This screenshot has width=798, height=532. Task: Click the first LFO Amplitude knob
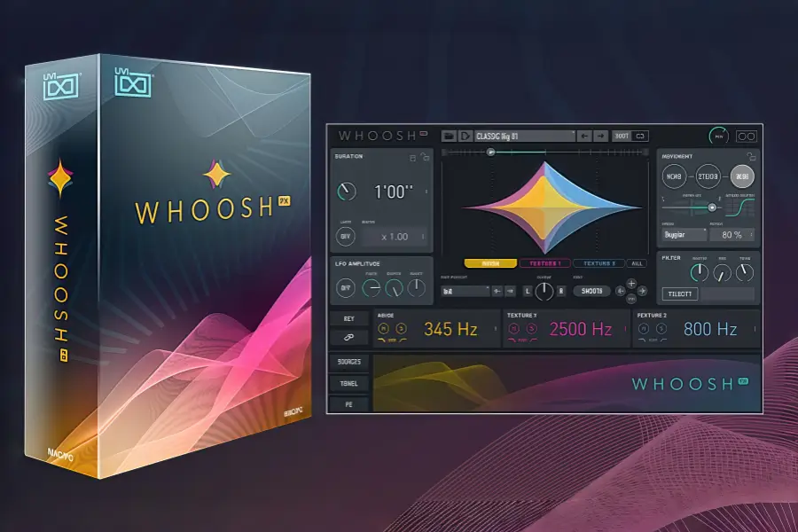point(371,288)
